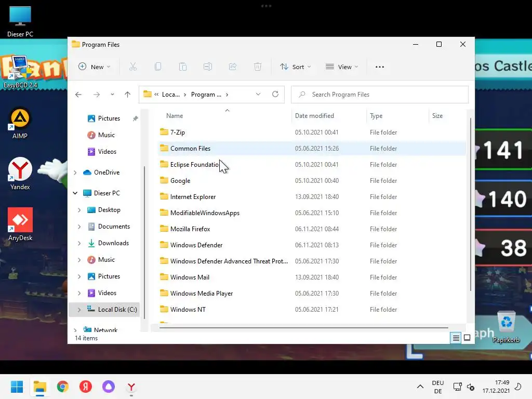
Task: Click the Search Program Files field
Action: pos(380,95)
